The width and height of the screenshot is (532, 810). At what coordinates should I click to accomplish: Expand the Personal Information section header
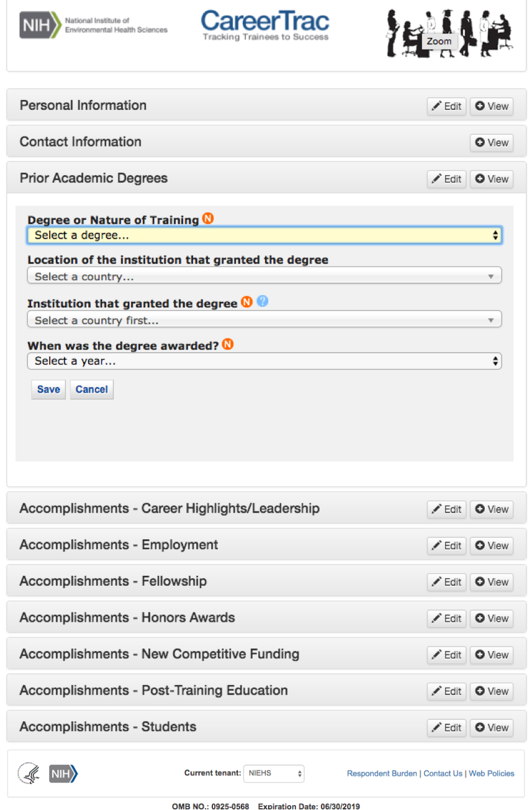coord(83,106)
